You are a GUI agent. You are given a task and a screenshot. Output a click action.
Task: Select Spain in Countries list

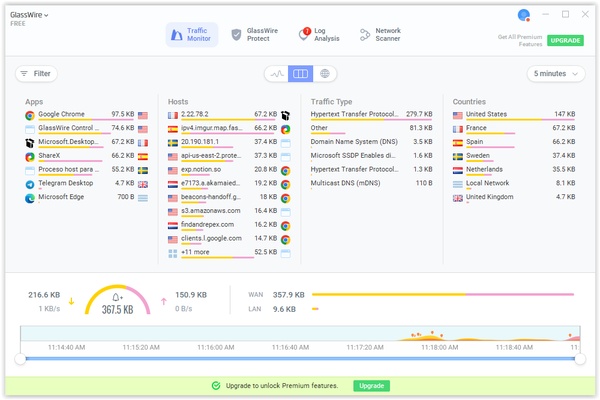pyautogui.click(x=514, y=142)
